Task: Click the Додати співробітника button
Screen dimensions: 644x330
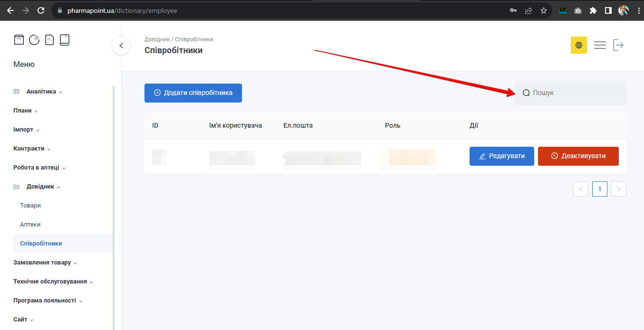Action: point(193,93)
